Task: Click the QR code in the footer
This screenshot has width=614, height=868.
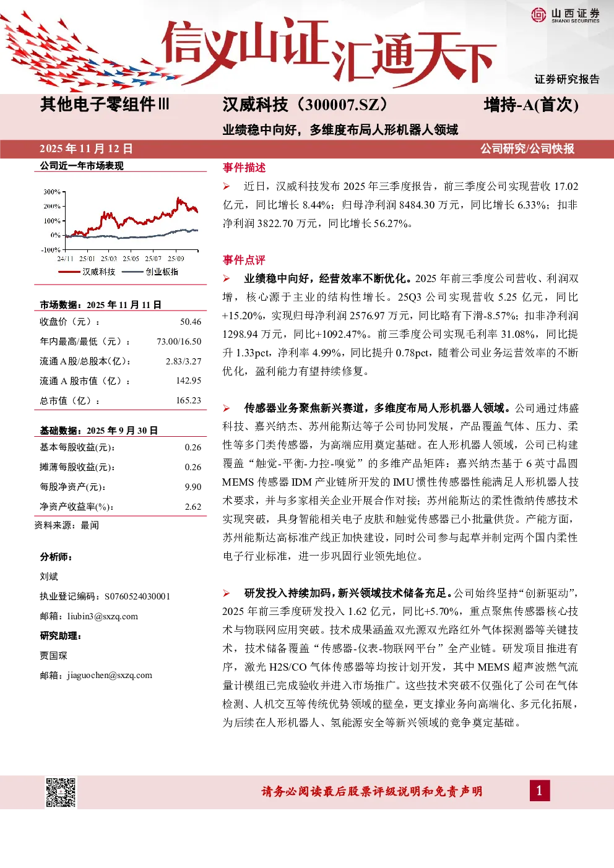Action: pyautogui.click(x=61, y=793)
